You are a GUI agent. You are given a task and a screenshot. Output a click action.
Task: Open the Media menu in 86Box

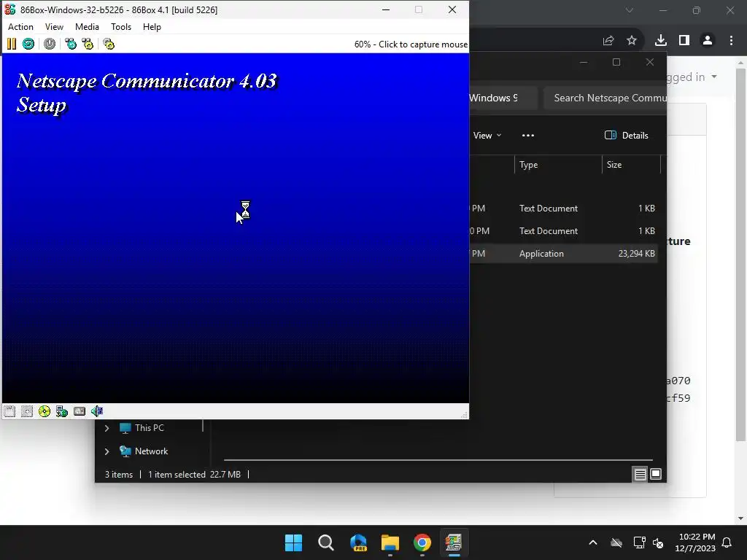click(88, 27)
